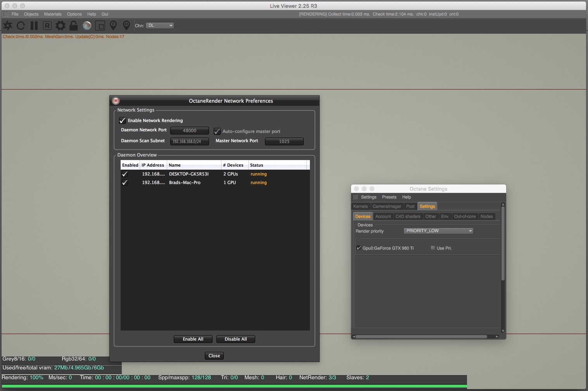
Task: Toggle the Gpu0 GeForce GTX 980 Ti checkbox
Action: [359, 248]
